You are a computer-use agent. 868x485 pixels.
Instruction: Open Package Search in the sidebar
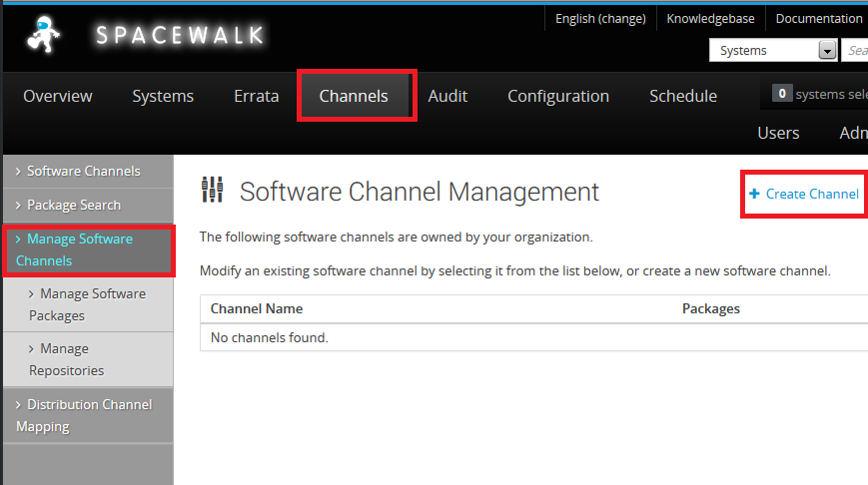88,206
